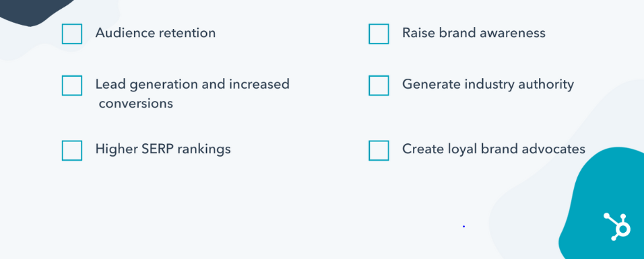Screen dimensions: 644x259
Task: Click the tiny blue dot near bottom
Action: pos(463,226)
